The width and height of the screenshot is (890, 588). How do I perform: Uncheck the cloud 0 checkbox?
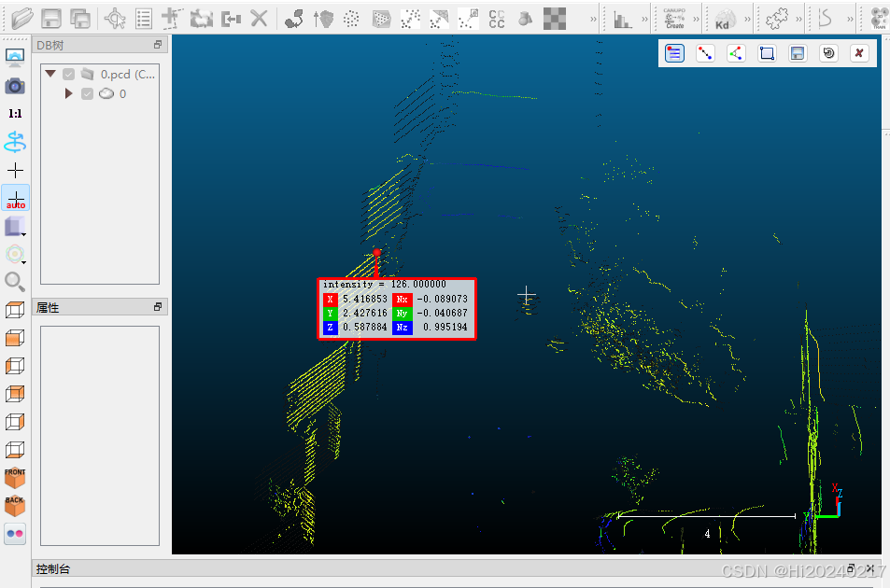(87, 93)
